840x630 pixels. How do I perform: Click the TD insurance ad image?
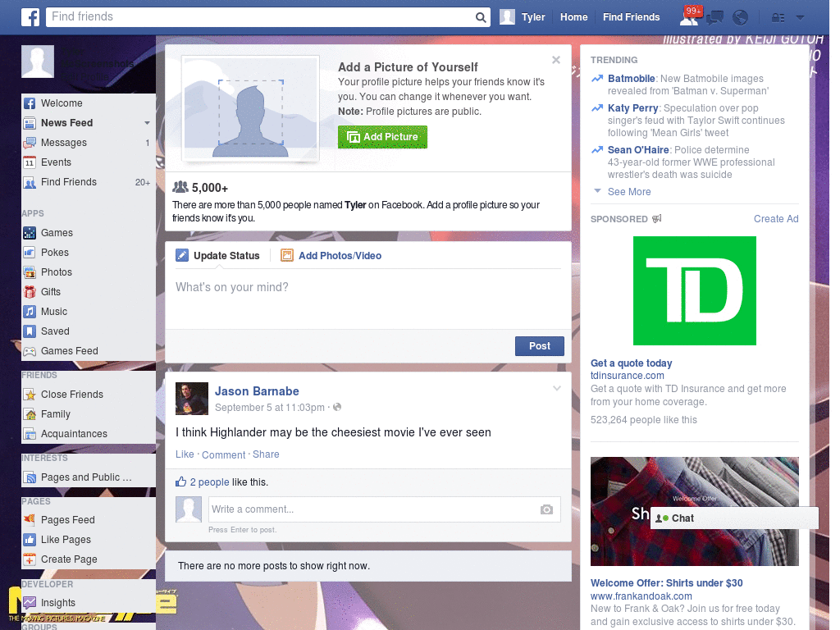tap(694, 291)
